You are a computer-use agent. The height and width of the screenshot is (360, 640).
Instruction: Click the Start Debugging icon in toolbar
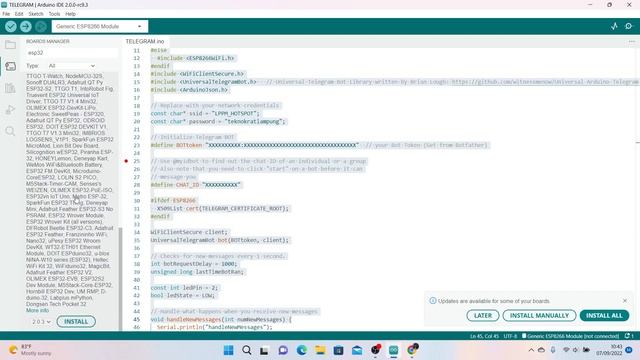coord(40,27)
